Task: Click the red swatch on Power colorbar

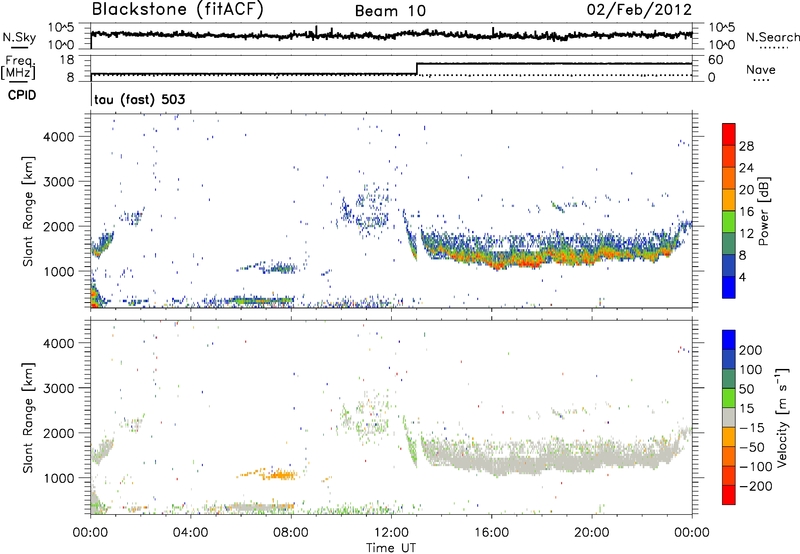Action: point(729,134)
